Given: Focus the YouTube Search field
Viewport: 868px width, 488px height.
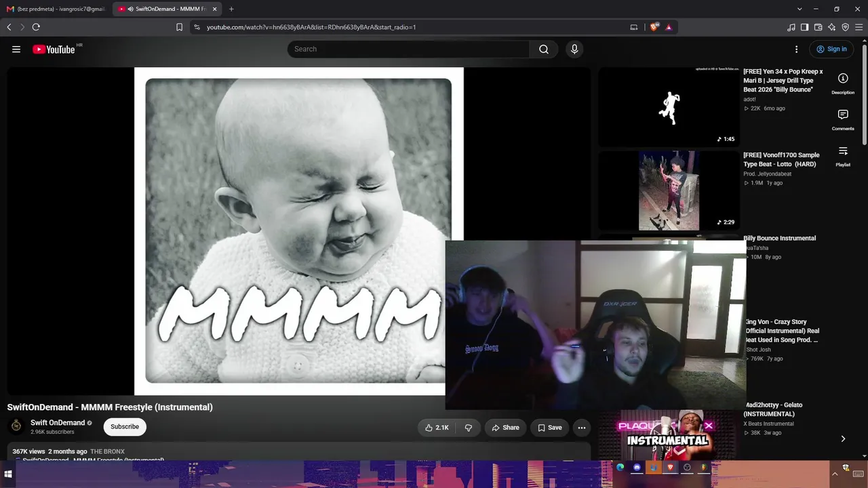Looking at the screenshot, I should 408,49.
